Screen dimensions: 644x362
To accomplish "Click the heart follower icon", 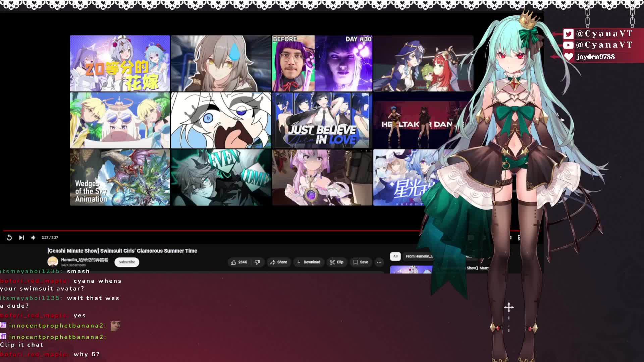I will (568, 57).
